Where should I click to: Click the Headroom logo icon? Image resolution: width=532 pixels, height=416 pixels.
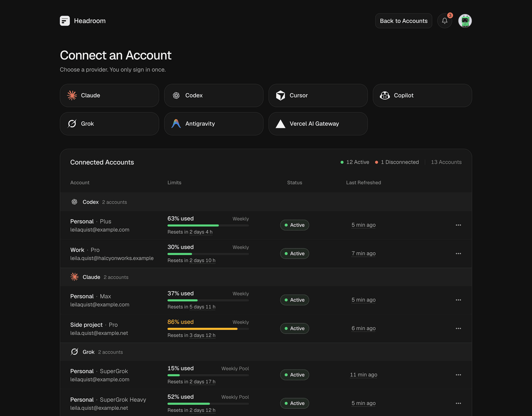point(65,21)
